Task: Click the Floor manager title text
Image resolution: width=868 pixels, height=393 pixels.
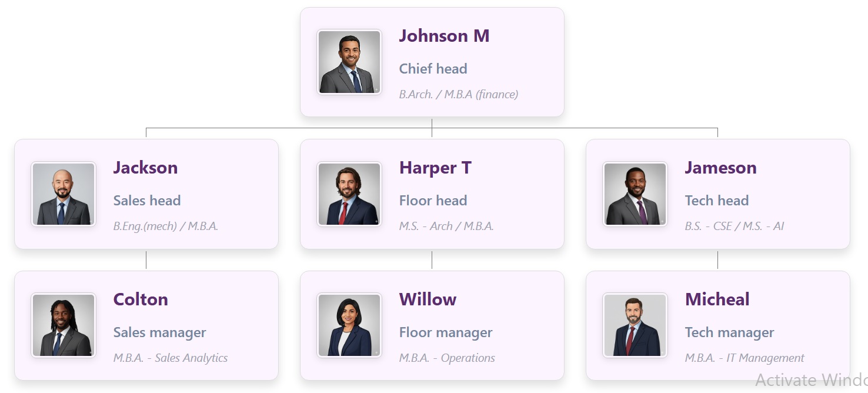Action: pos(446,332)
